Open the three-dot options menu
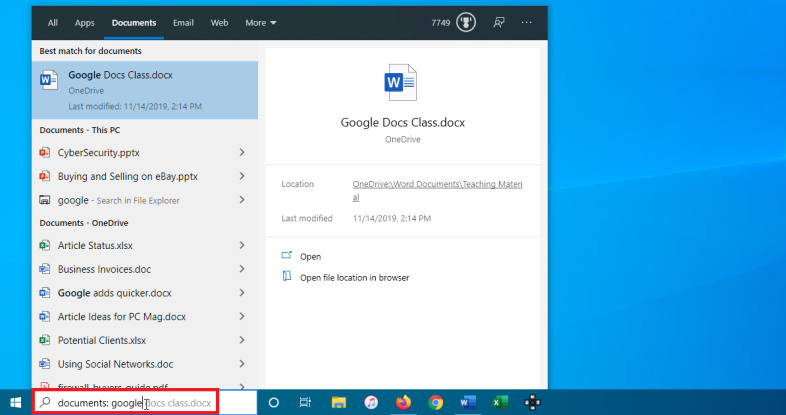Viewport: 786px width, 415px height. point(526,23)
